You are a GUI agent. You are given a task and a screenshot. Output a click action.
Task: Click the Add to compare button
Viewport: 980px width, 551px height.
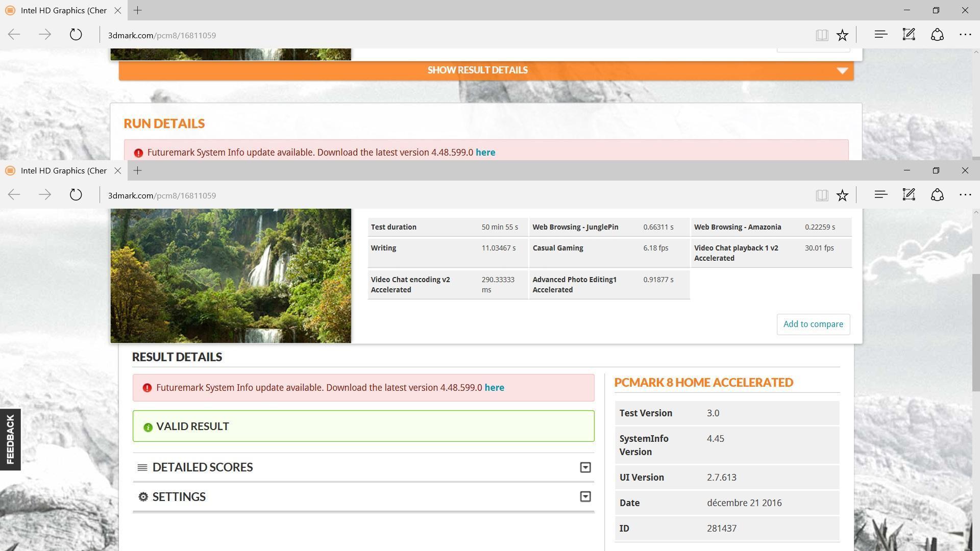click(813, 324)
